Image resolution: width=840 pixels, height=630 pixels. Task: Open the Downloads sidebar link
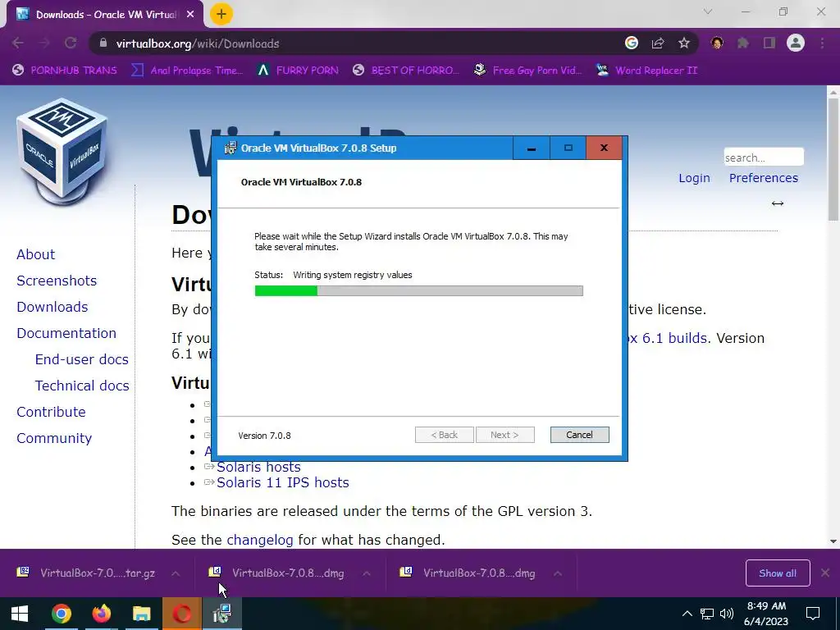(x=52, y=307)
